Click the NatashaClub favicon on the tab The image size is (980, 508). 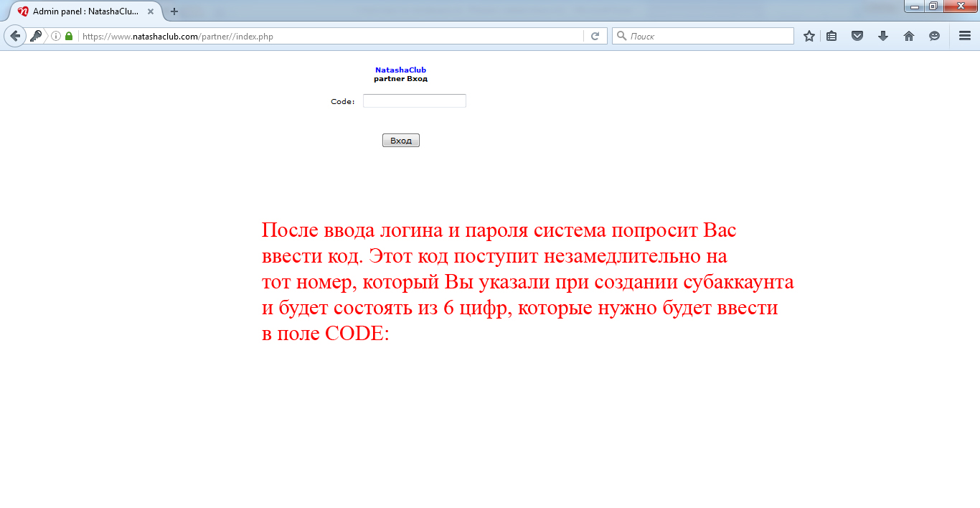tap(23, 11)
